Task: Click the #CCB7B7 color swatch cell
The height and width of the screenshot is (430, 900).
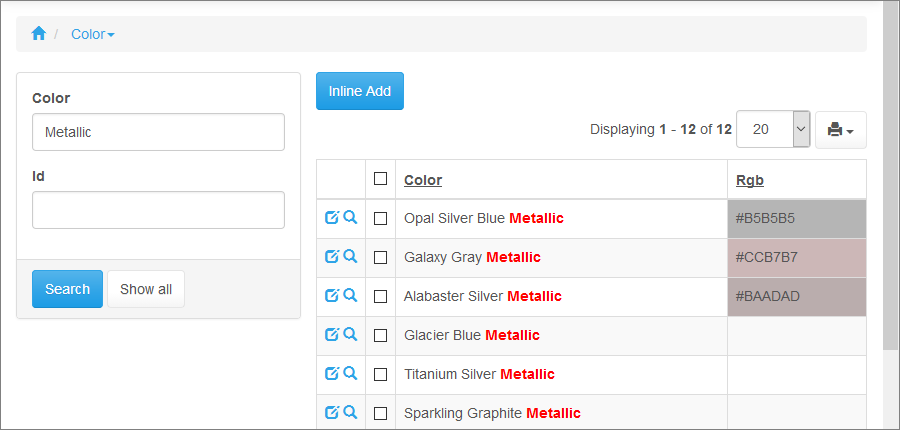Action: point(796,257)
